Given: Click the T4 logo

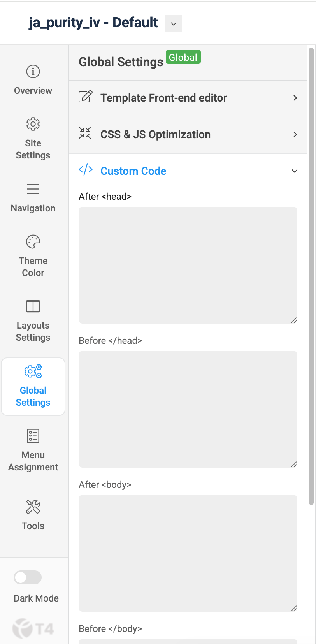Looking at the screenshot, I should coord(33,628).
